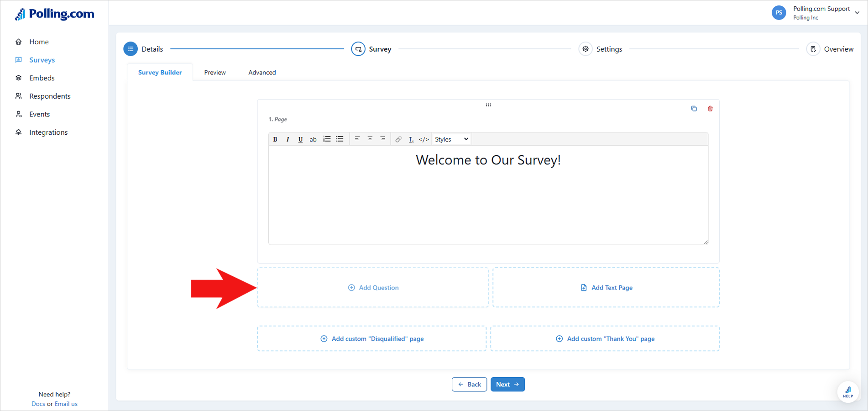Apply Italic formatting in editor toolbar
This screenshot has width=868, height=411.
(288, 139)
